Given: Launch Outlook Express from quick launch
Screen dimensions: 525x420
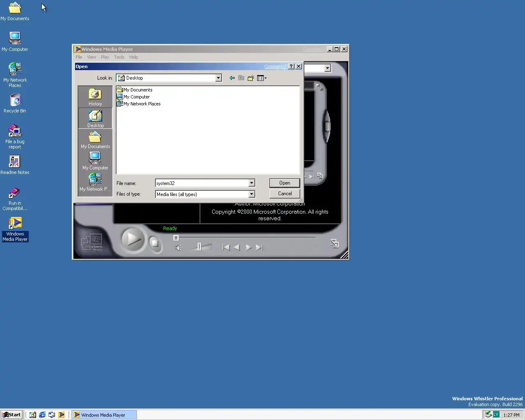Looking at the screenshot, I should click(52, 415).
